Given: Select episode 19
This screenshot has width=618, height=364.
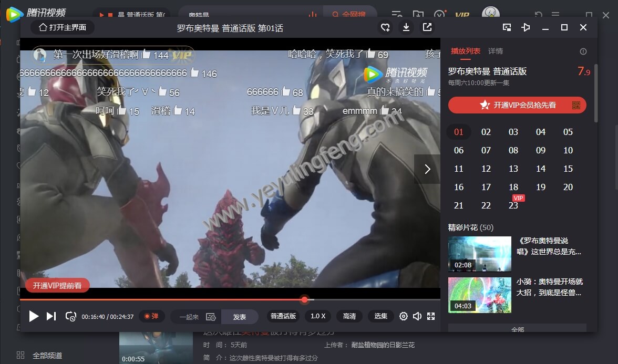Looking at the screenshot, I should point(541,187).
